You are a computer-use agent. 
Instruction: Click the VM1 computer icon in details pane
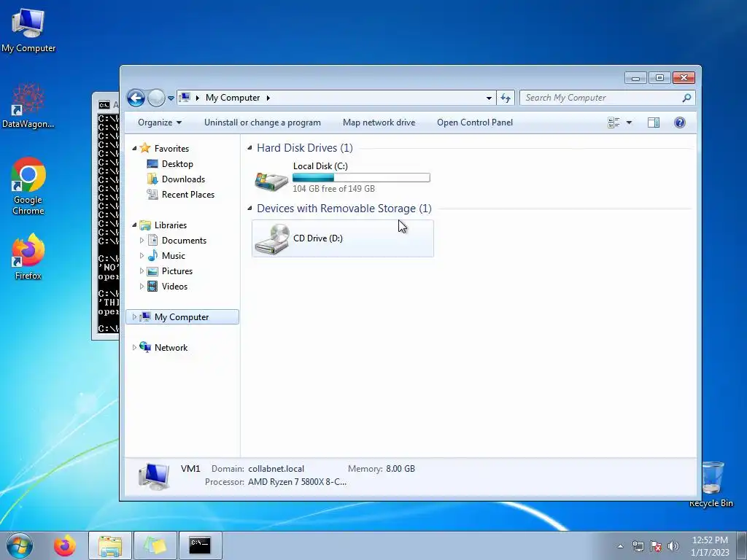click(154, 476)
